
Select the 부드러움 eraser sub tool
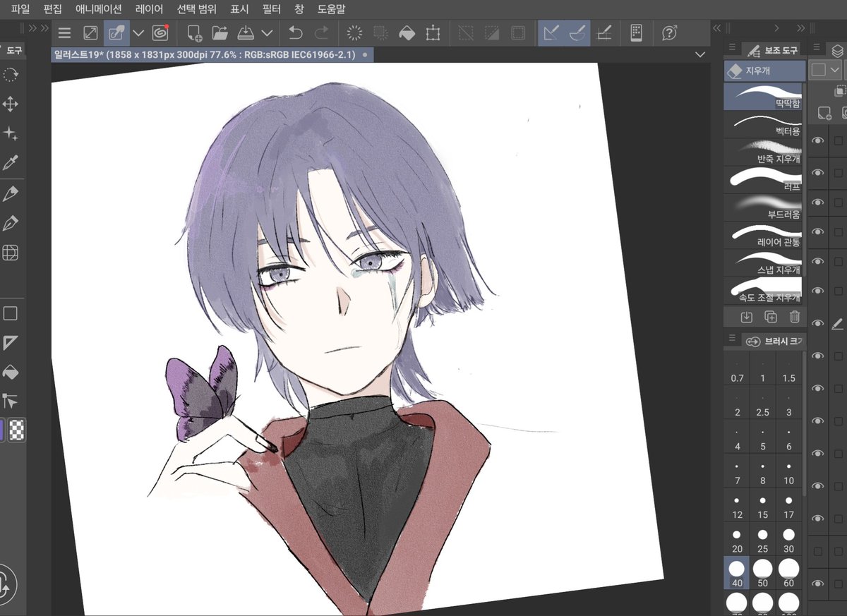(764, 207)
